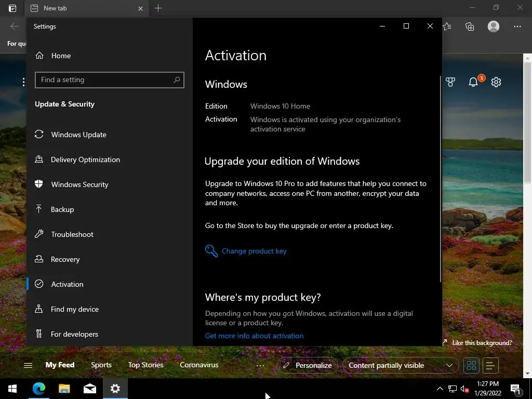Switch feed to list view

(490, 365)
